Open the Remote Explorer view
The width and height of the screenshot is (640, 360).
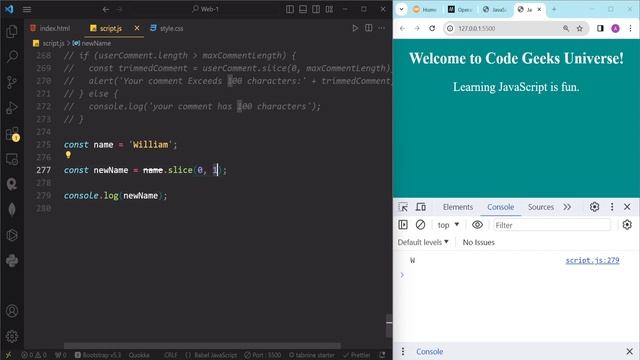12,159
